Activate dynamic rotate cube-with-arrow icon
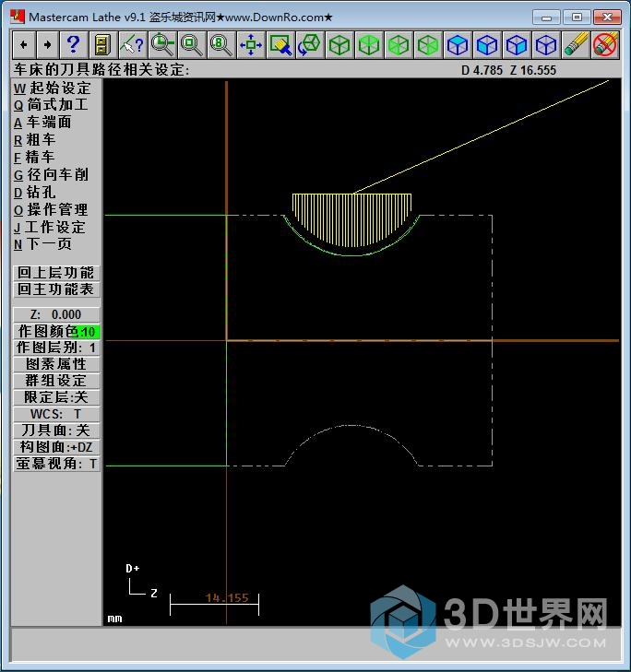The width and height of the screenshot is (631, 672). pos(310,44)
